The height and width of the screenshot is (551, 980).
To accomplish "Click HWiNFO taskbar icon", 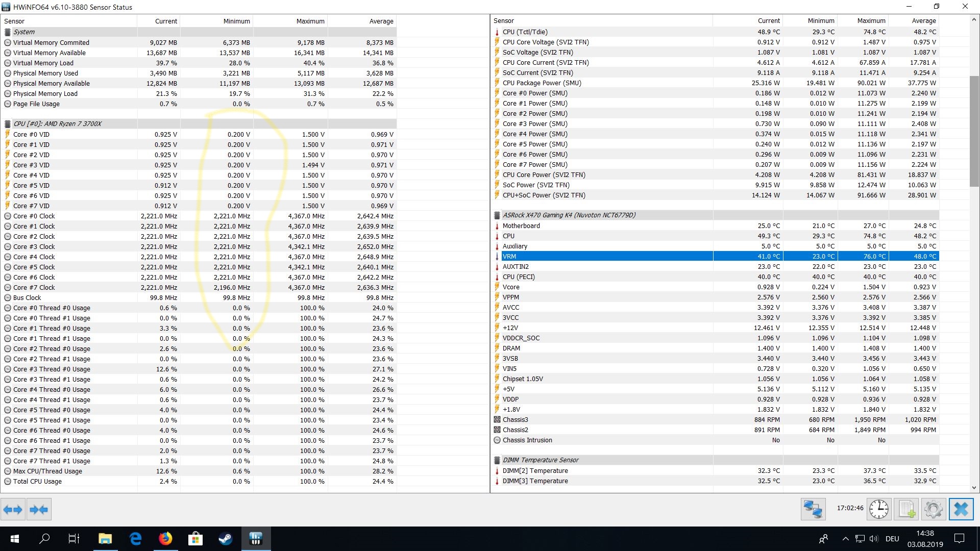I will pos(256,539).
